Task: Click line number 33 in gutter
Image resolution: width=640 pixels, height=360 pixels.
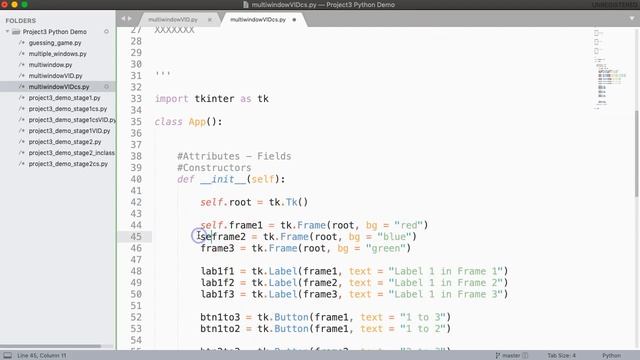Action: [136, 99]
